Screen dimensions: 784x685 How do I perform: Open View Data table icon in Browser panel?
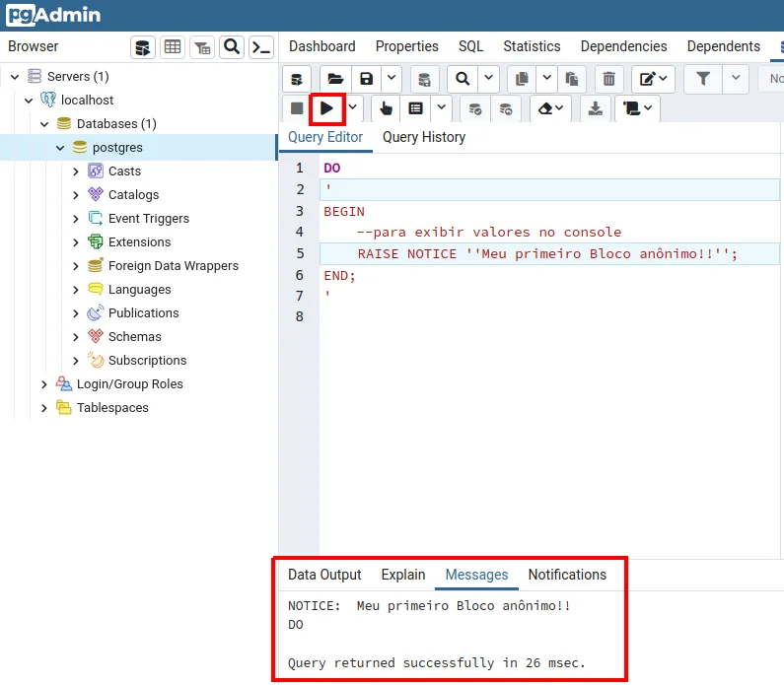173,47
